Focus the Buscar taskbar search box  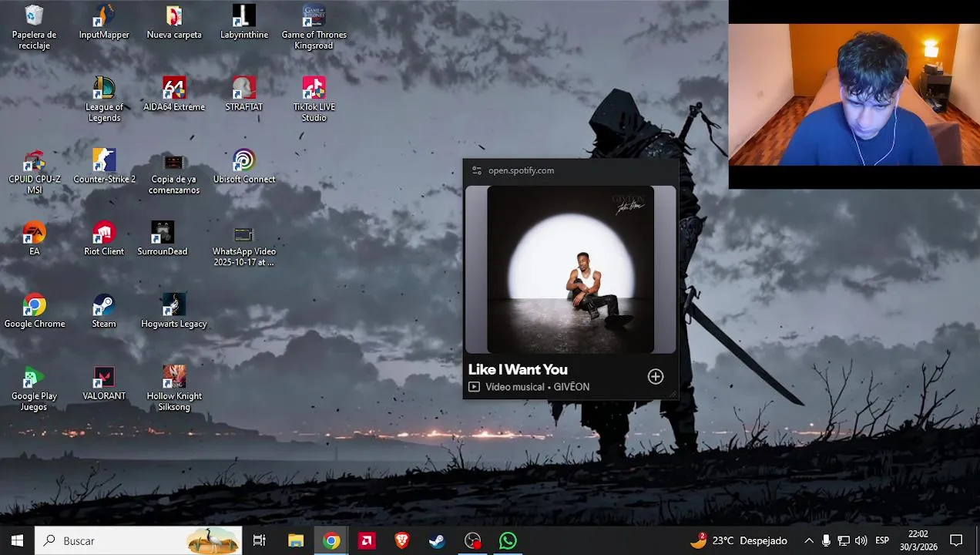(139, 540)
